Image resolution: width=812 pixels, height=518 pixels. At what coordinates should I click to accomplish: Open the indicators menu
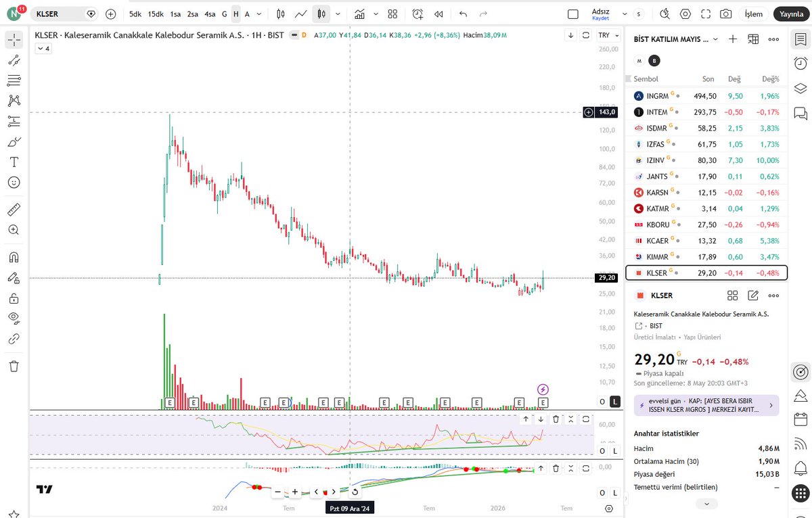(x=360, y=14)
